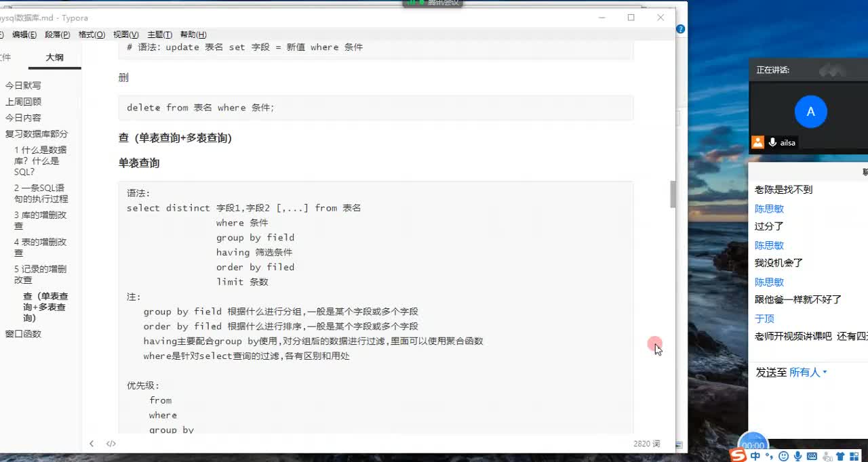Click the delete from 表名 where code block

click(376, 108)
